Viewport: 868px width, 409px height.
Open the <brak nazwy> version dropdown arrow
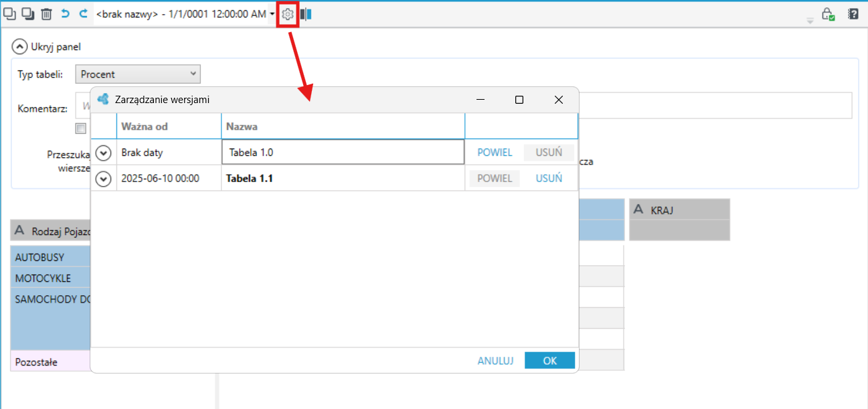tap(272, 14)
